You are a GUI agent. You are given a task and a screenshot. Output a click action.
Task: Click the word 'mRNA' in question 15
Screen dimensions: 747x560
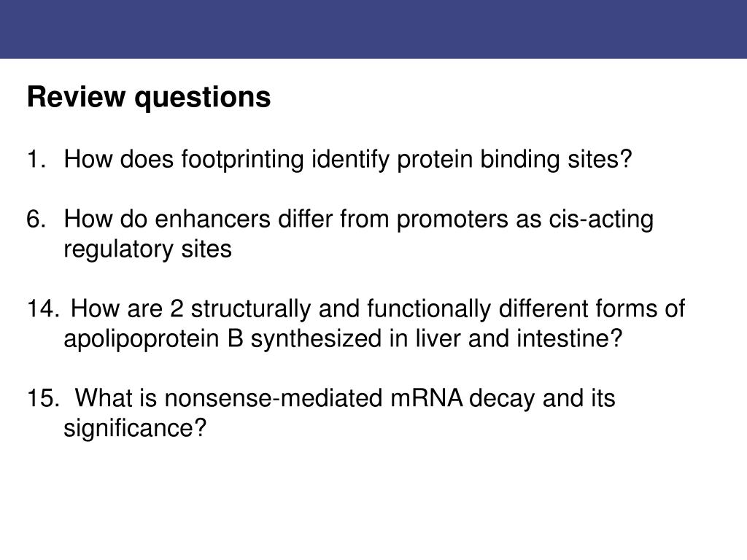(x=427, y=398)
